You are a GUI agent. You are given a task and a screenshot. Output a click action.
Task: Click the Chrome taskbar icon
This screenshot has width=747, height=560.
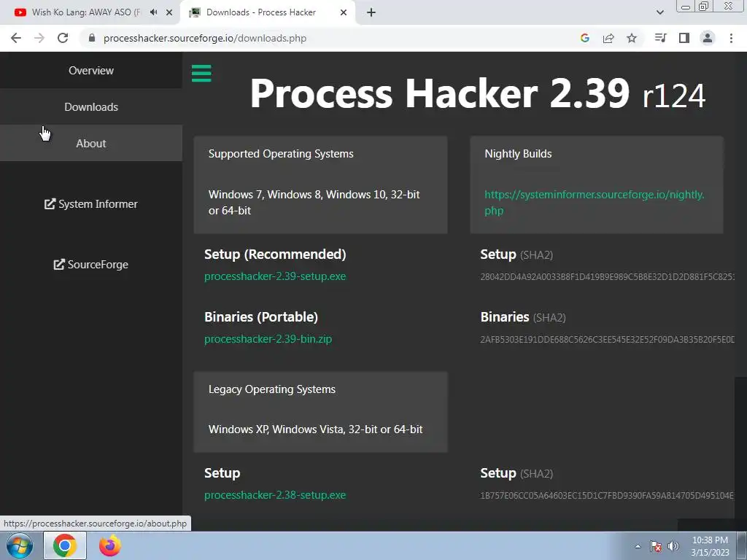pos(65,545)
